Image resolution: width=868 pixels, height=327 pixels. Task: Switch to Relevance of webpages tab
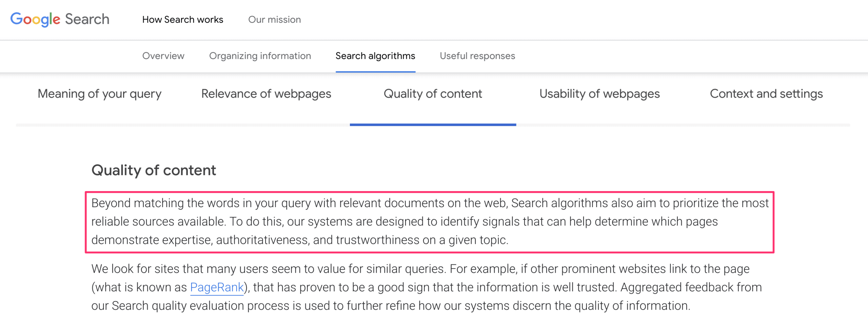[x=266, y=94]
